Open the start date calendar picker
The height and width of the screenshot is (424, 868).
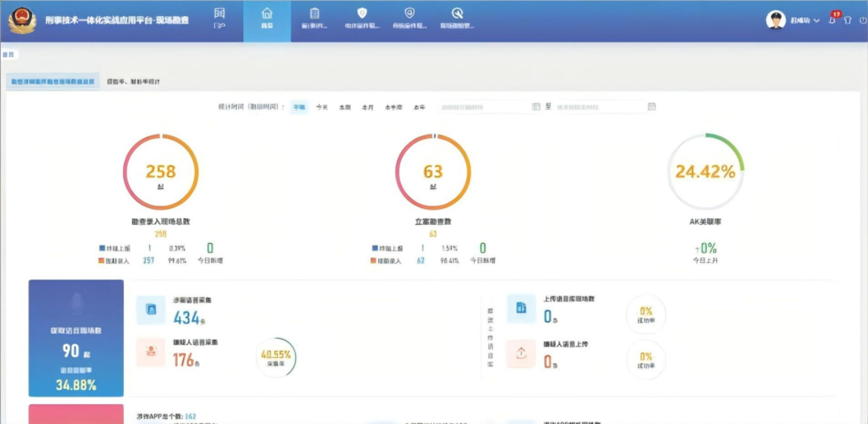pos(536,107)
